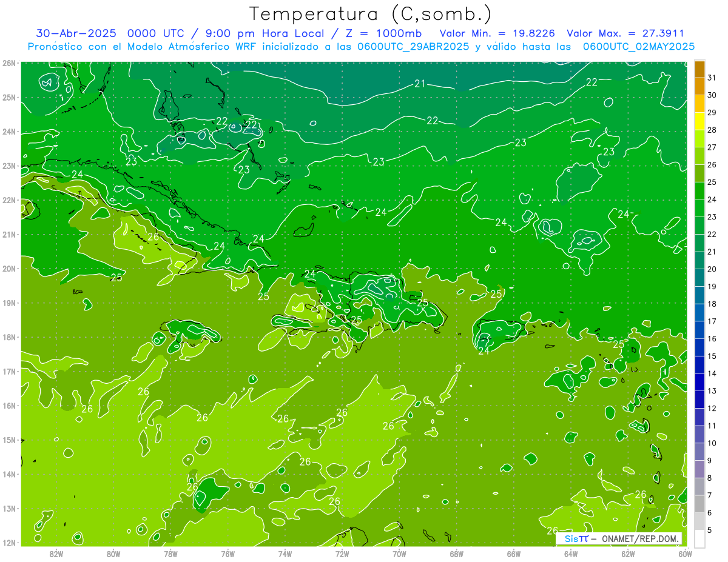The width and height of the screenshot is (728, 562).
Task: Click the '66W' longitude axis label
Action: pos(513,554)
